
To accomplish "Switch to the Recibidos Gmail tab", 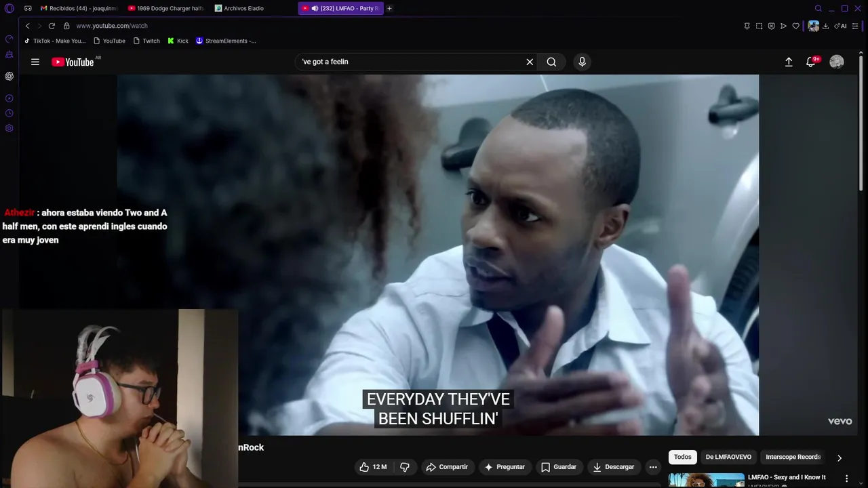I will click(79, 8).
